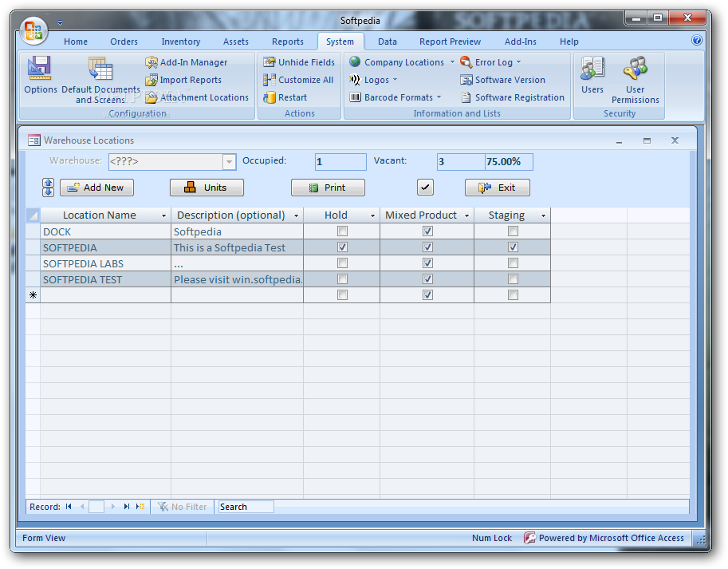Open the Inventory tab

(181, 41)
